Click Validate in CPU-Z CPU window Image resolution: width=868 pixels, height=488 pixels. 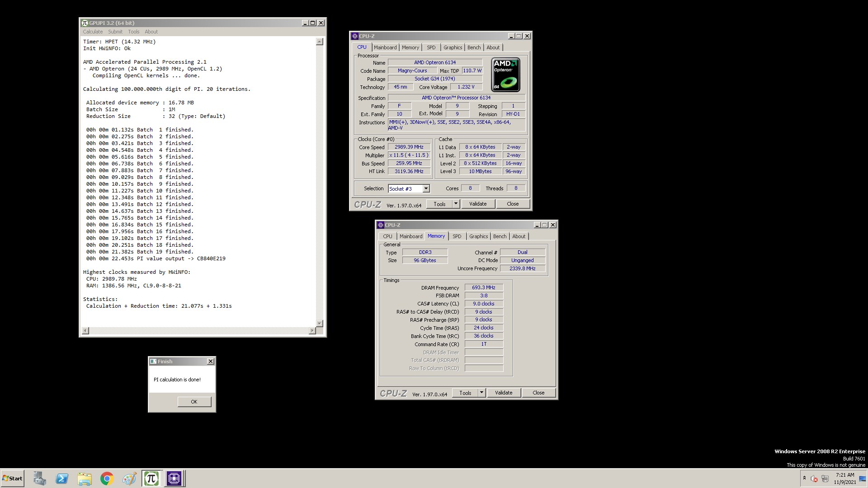click(478, 204)
